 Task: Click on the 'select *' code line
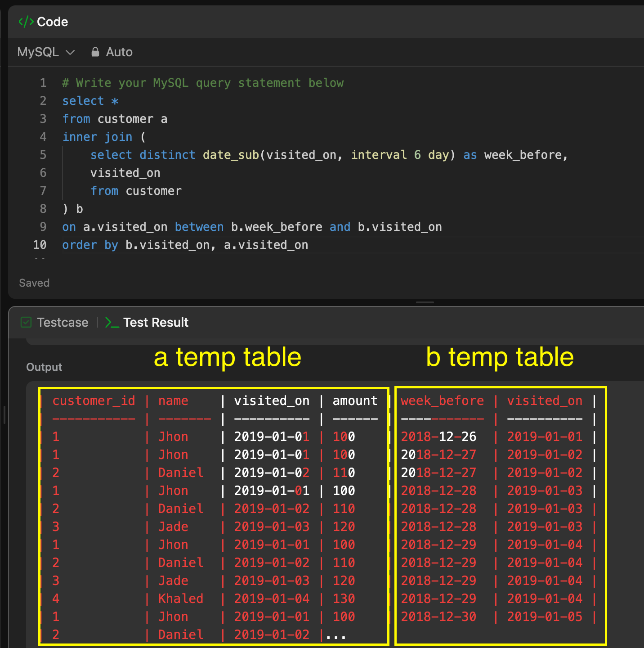click(90, 101)
